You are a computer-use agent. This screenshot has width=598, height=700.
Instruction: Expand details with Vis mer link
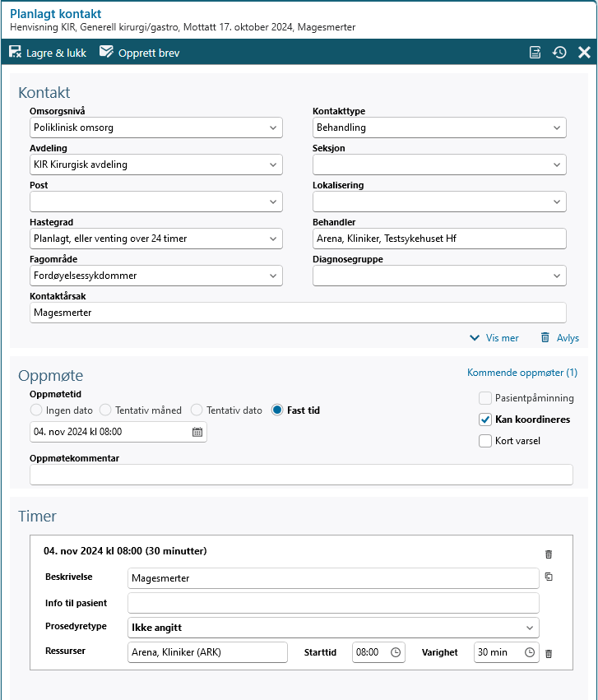tap(494, 337)
